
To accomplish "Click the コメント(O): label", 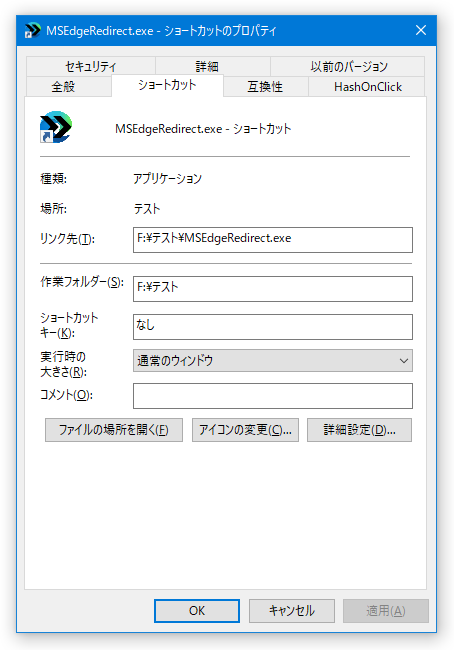I will tap(66, 395).
